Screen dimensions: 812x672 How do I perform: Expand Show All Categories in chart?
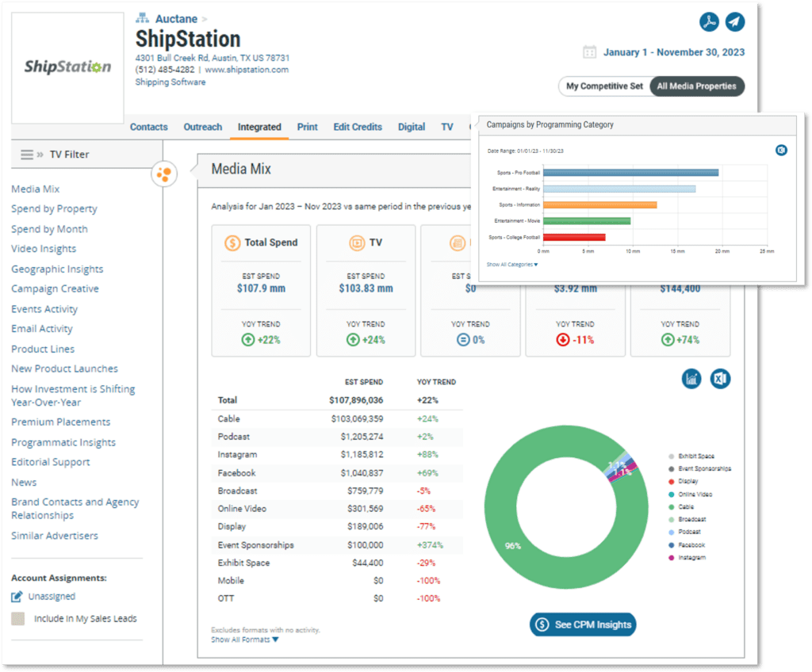click(x=512, y=265)
